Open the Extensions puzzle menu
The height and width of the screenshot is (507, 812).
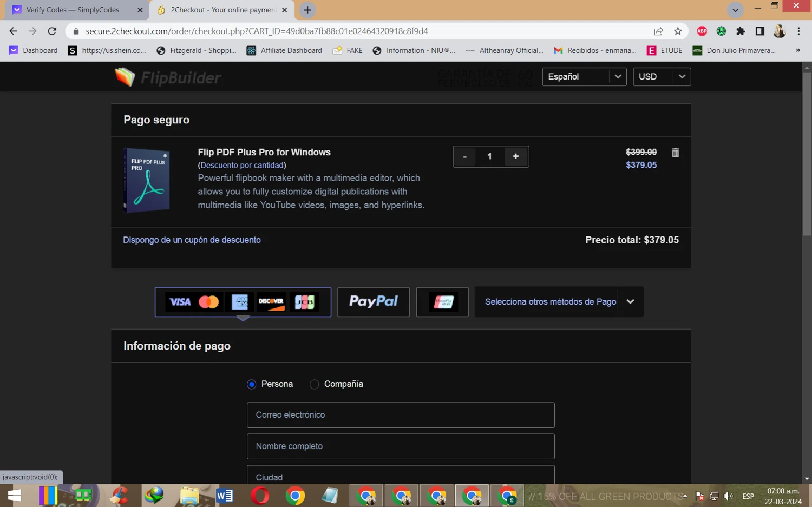pyautogui.click(x=741, y=31)
